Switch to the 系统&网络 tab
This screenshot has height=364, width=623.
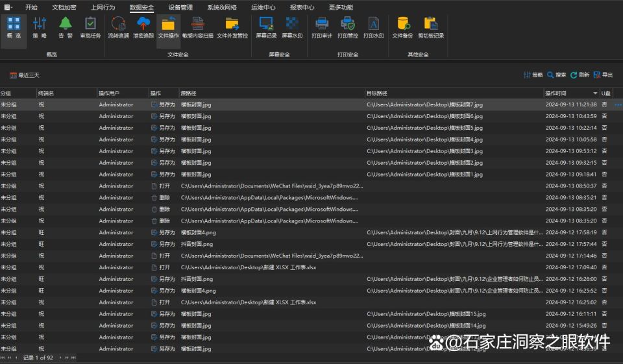[x=222, y=7]
